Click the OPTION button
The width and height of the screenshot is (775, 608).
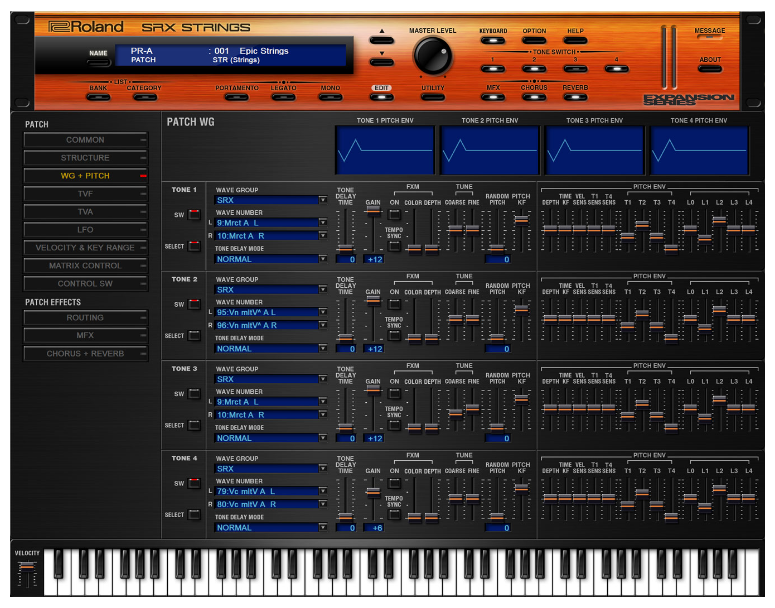click(x=534, y=41)
